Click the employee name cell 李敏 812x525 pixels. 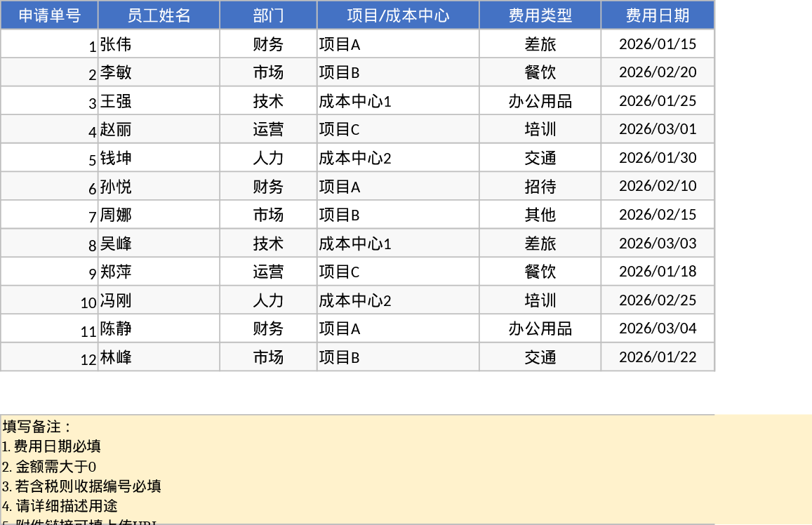point(159,73)
